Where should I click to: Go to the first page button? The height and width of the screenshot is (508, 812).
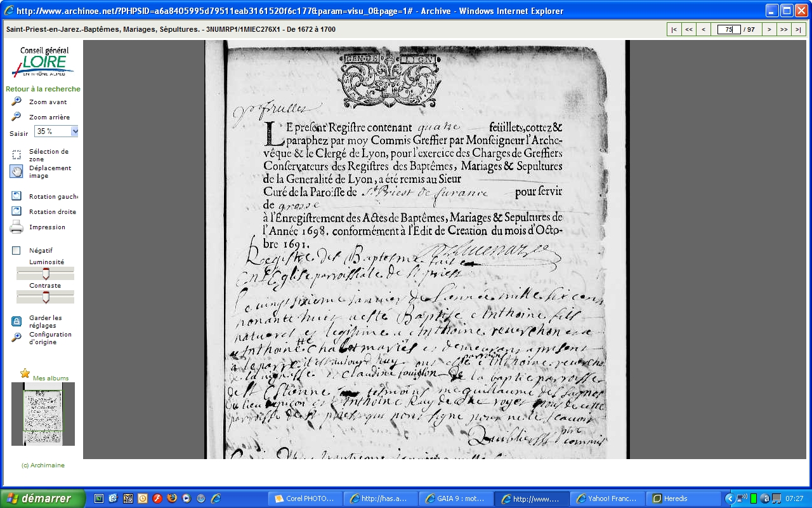(674, 29)
